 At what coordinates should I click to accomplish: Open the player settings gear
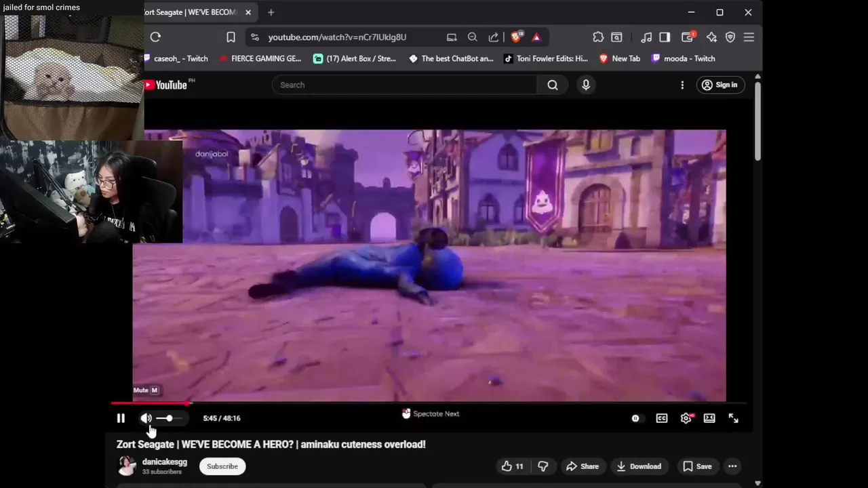[x=686, y=418]
